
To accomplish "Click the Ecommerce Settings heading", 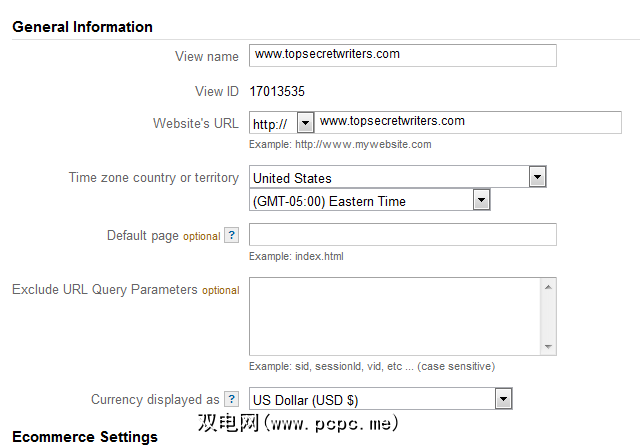I will coord(84,437).
